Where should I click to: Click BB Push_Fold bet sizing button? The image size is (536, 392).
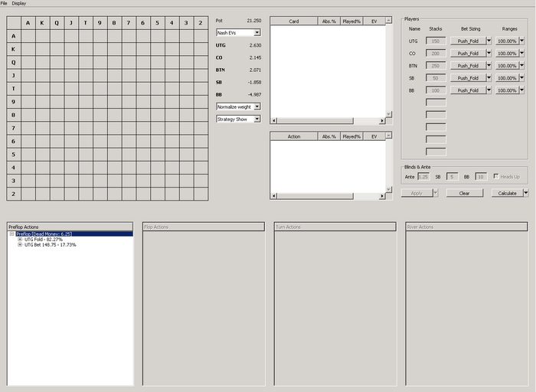coord(468,90)
